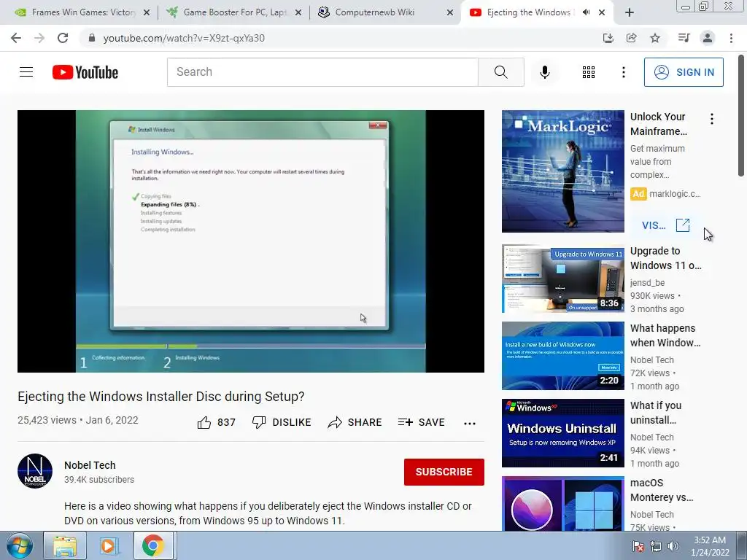747x560 pixels.
Task: Open the Upgrade to Windows 11 thumbnail
Action: click(x=562, y=279)
